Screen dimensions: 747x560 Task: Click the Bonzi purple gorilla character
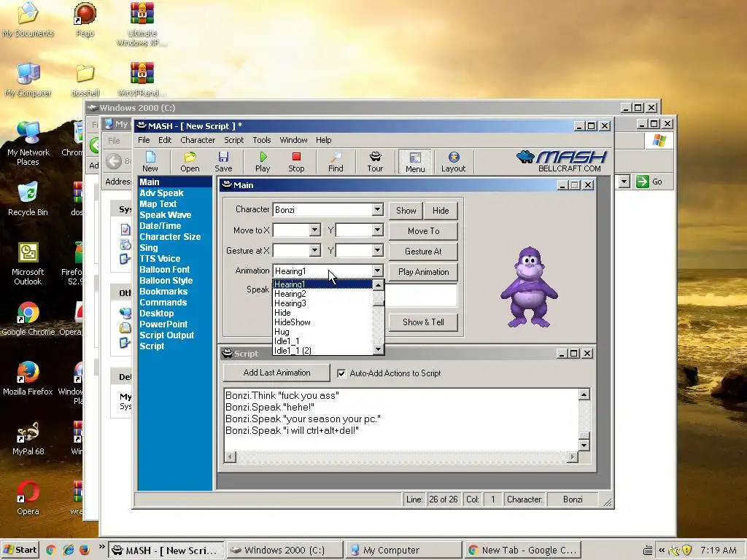[529, 287]
